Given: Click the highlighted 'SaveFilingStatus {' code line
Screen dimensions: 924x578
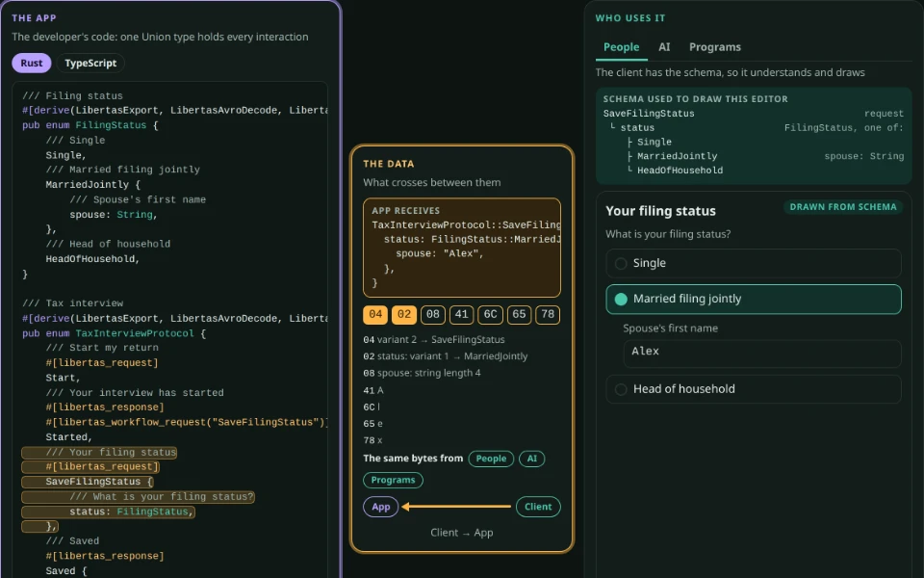Looking at the screenshot, I should pyautogui.click(x=88, y=482).
